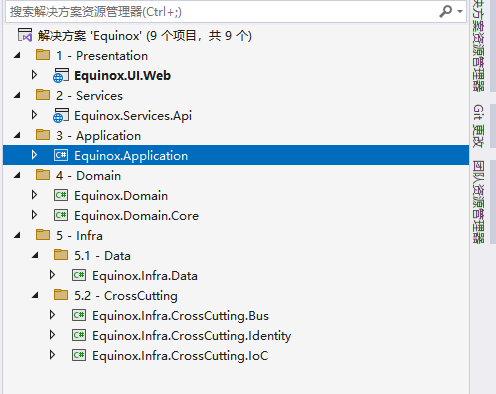Click the 3 - Application folder icon
496x394 pixels.
43,135
